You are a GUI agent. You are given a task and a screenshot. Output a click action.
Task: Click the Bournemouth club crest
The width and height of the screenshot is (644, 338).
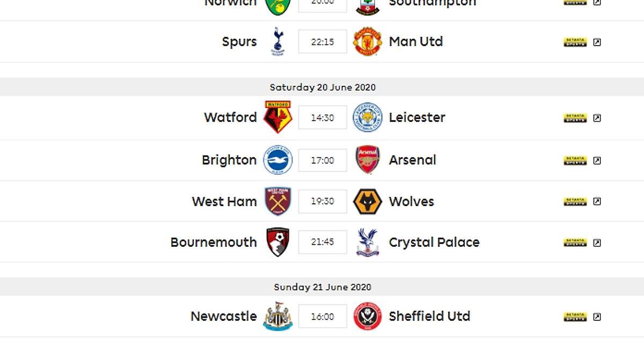(277, 242)
